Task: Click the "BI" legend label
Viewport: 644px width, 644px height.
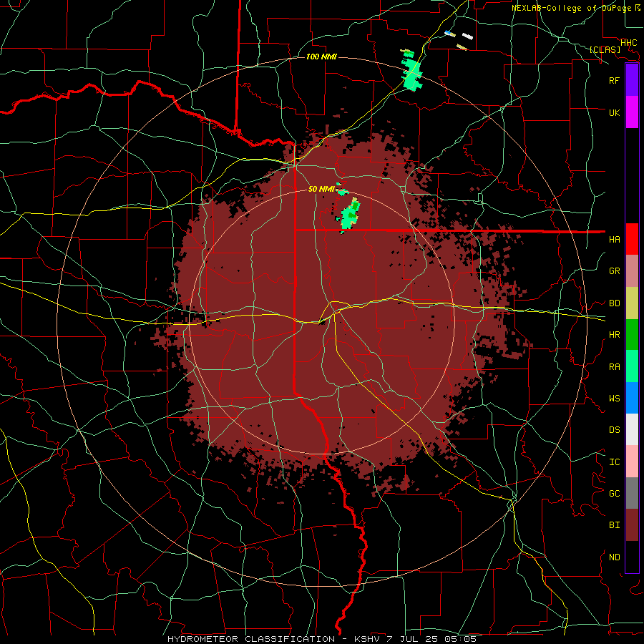Action: [614, 525]
